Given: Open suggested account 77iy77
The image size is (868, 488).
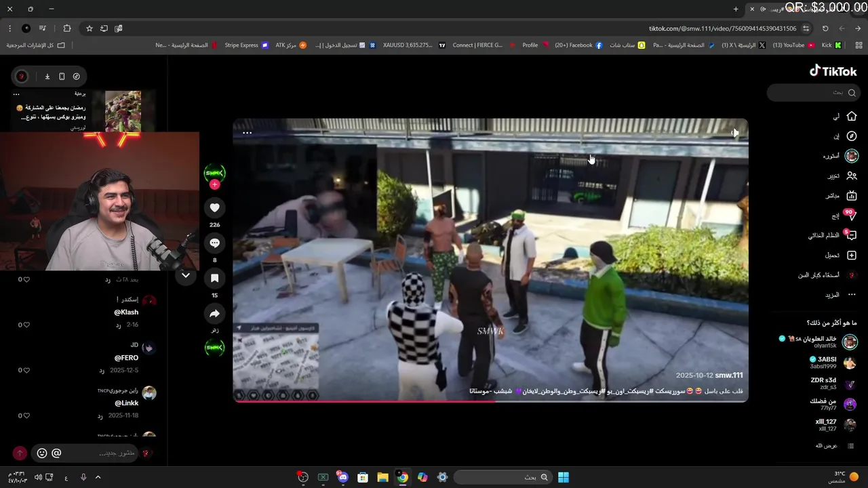Looking at the screenshot, I should (x=833, y=404).
